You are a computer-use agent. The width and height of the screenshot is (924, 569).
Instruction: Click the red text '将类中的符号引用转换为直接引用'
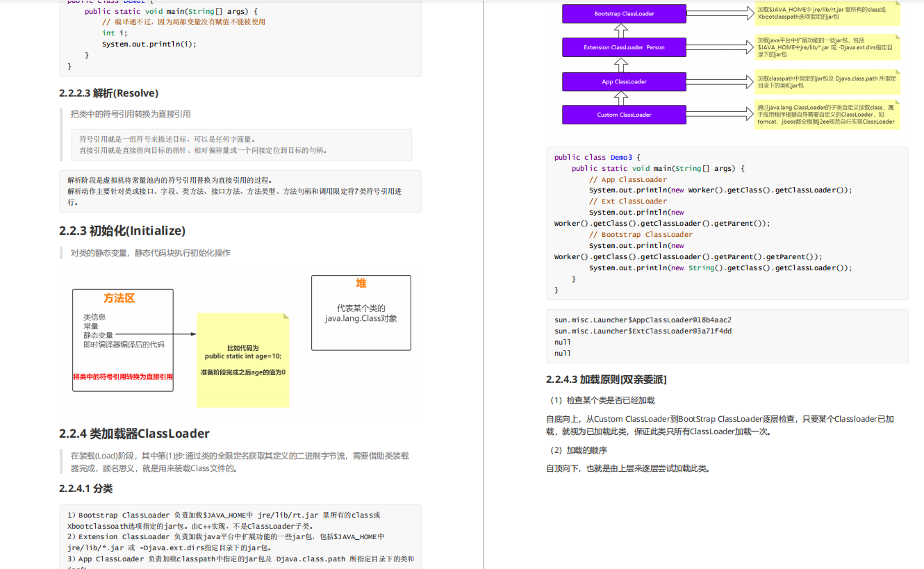[x=123, y=377]
